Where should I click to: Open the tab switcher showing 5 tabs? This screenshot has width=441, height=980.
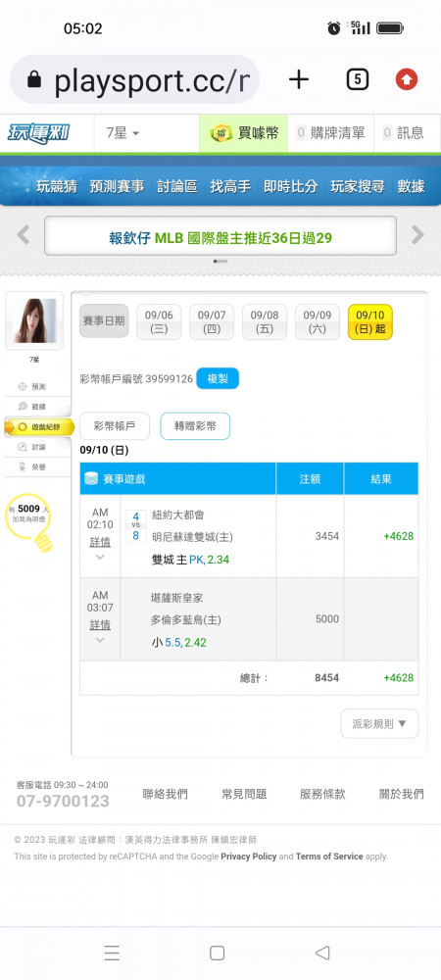click(x=358, y=79)
